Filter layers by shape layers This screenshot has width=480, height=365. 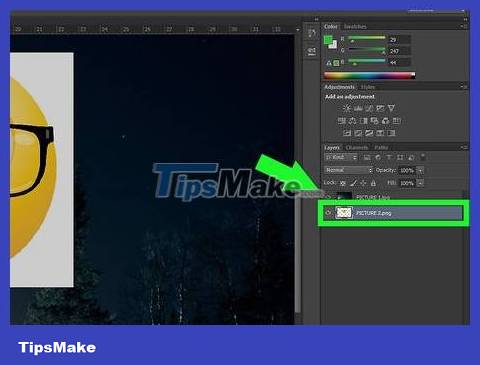(400, 157)
